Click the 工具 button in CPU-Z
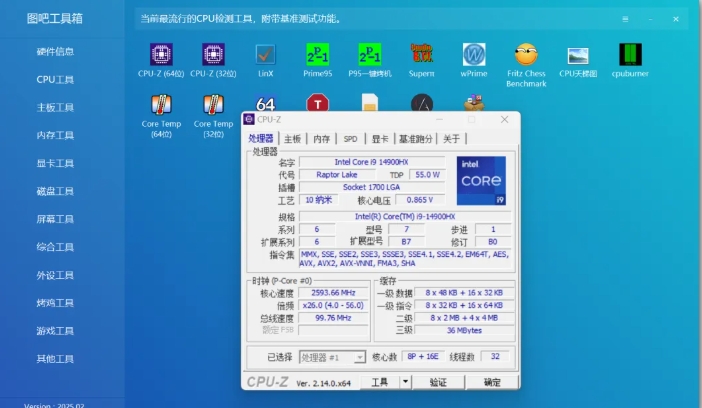Screen dimensions: 702x408 click(380, 382)
